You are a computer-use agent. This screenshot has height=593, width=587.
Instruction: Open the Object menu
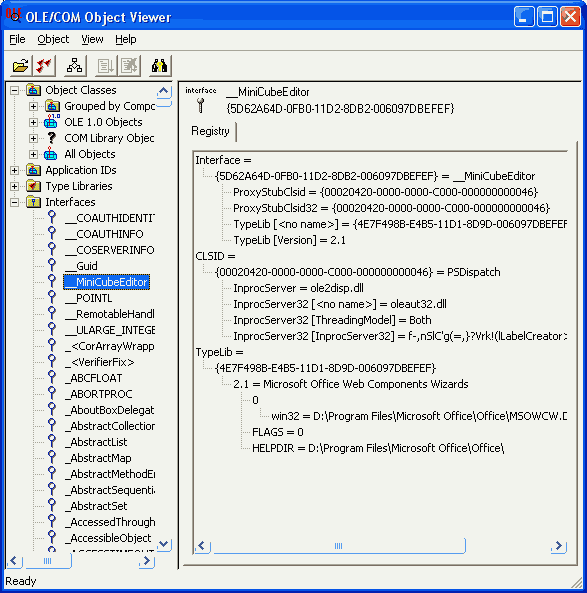53,39
